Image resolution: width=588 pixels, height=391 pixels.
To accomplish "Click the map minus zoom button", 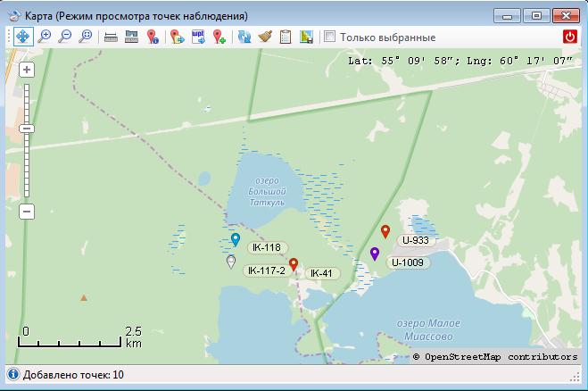I will [27, 212].
